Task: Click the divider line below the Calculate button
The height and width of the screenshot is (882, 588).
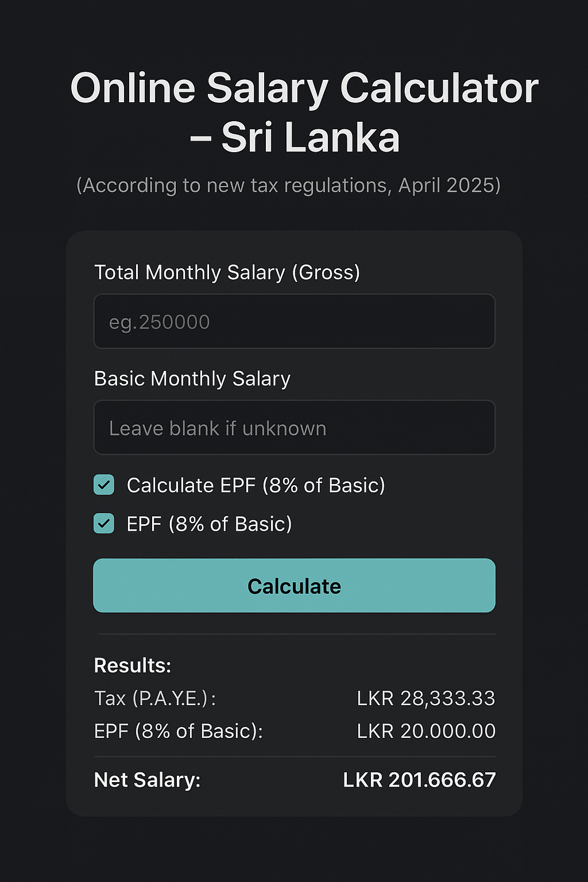Action: [295, 635]
